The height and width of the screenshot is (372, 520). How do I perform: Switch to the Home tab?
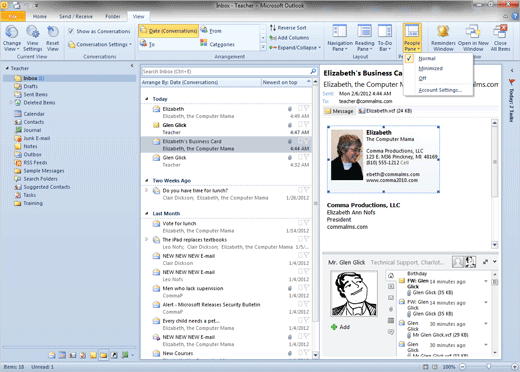pyautogui.click(x=40, y=16)
